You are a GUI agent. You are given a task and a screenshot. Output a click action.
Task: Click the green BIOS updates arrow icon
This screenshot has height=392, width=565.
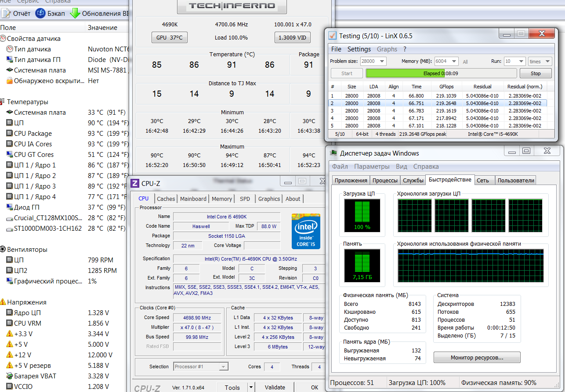click(x=75, y=14)
